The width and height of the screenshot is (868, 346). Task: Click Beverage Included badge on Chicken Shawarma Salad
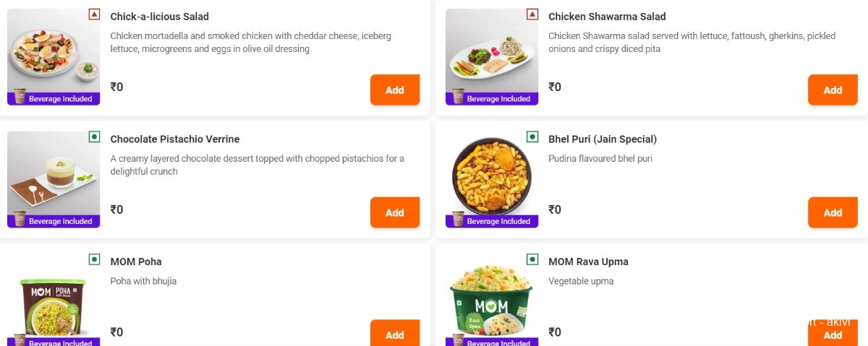tap(492, 99)
